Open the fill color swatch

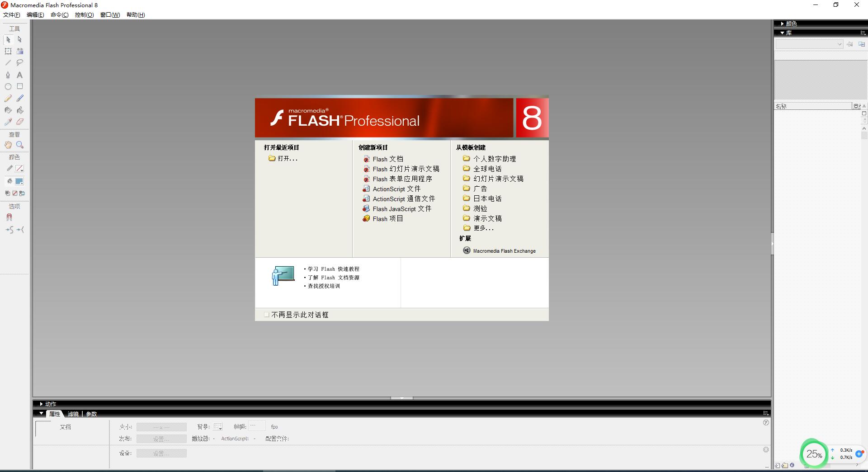tap(19, 181)
